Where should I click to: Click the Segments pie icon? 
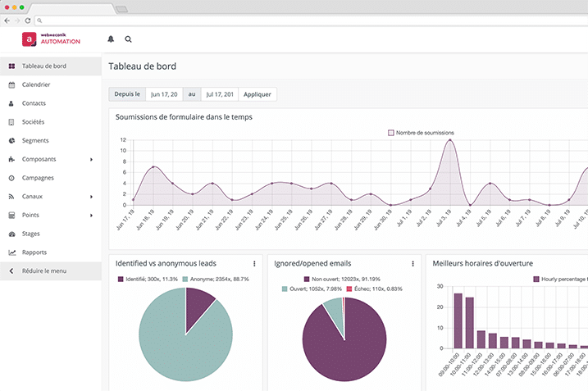coord(11,140)
